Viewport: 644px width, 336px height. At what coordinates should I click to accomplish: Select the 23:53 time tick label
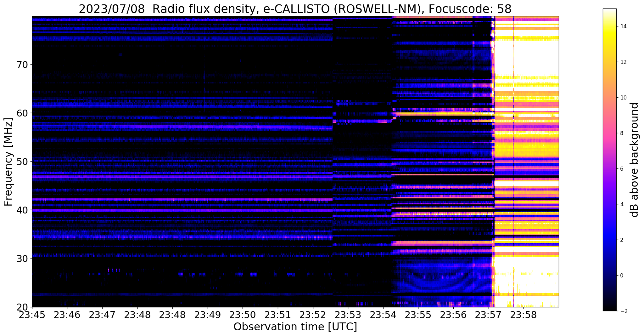click(348, 315)
